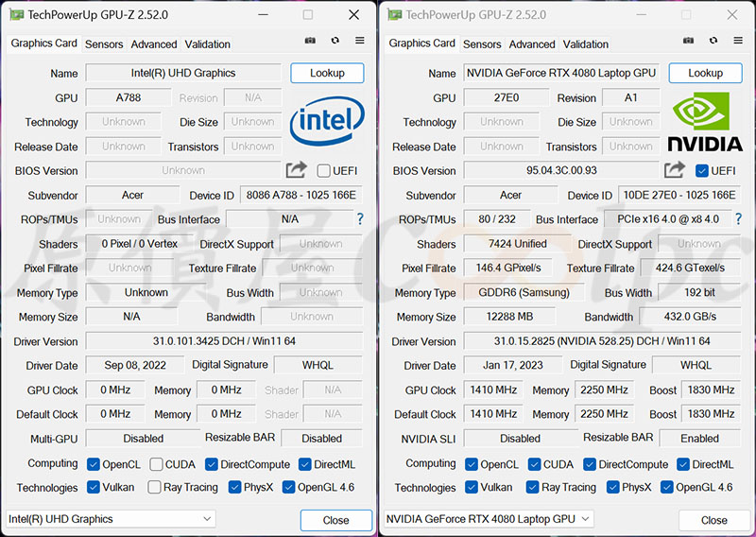The image size is (756, 537).
Task: Click Close button in the NVIDIA window
Action: click(713, 520)
